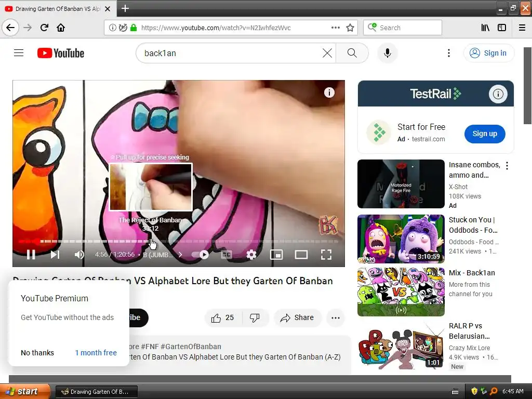Open page actions three-dot menu in address bar

coord(335,28)
